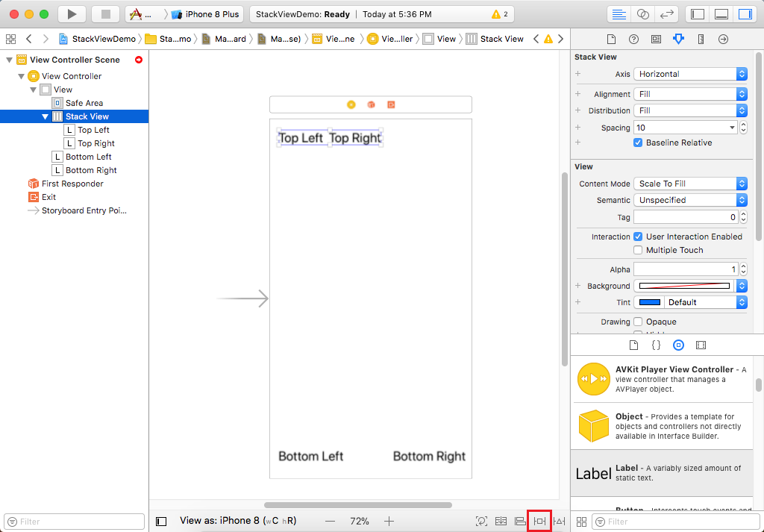Open Resolve Auto Layout Issues menu
Image resolution: width=764 pixels, height=532 pixels.
559,522
